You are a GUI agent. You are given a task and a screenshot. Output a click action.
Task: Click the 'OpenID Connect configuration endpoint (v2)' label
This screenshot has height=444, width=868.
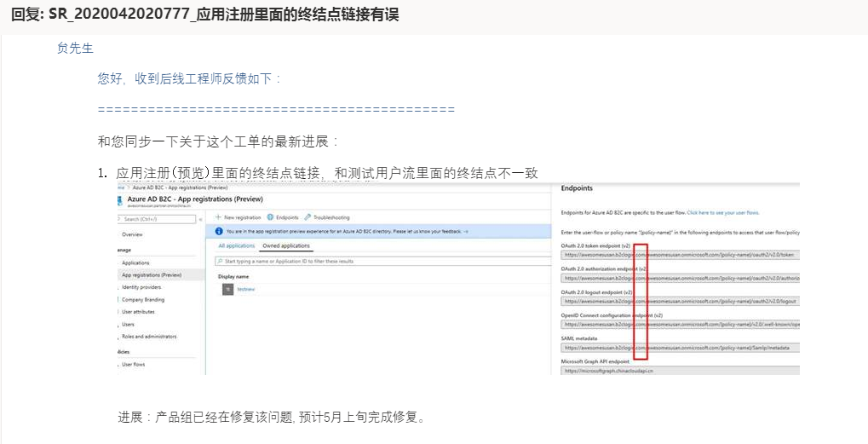click(x=612, y=315)
